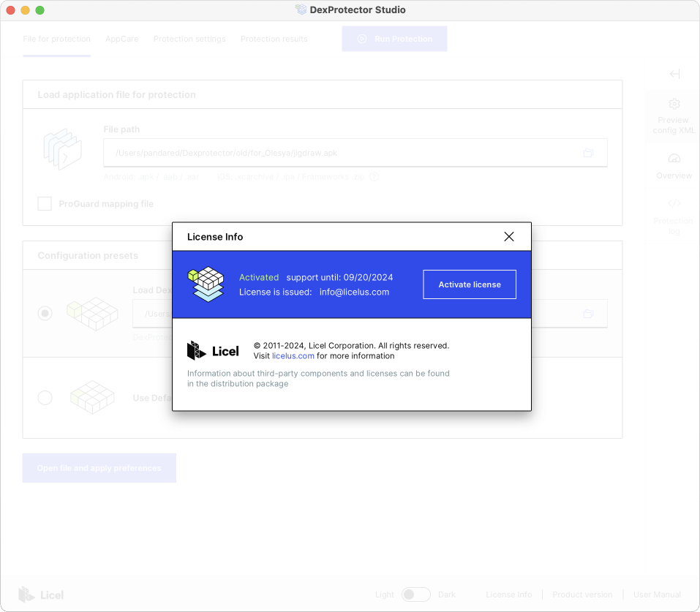Click the Licel logo in dialog
Screen dimensions: 700x612
(213, 351)
